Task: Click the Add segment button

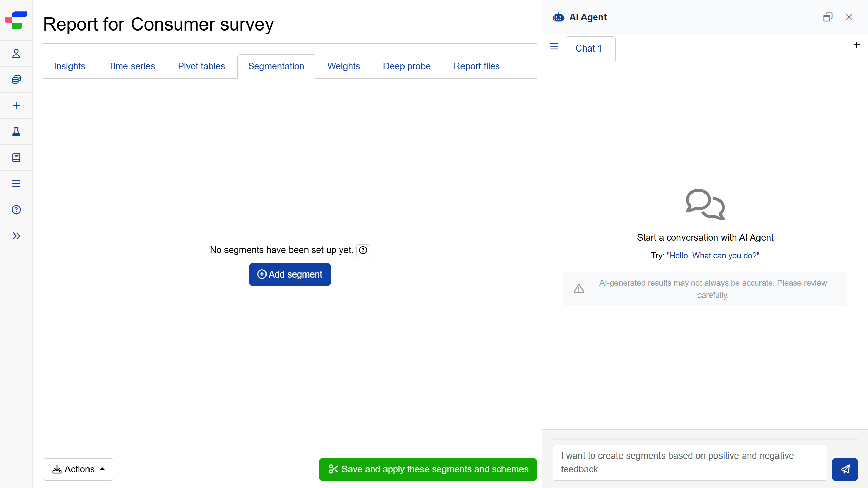Action: pyautogui.click(x=290, y=274)
